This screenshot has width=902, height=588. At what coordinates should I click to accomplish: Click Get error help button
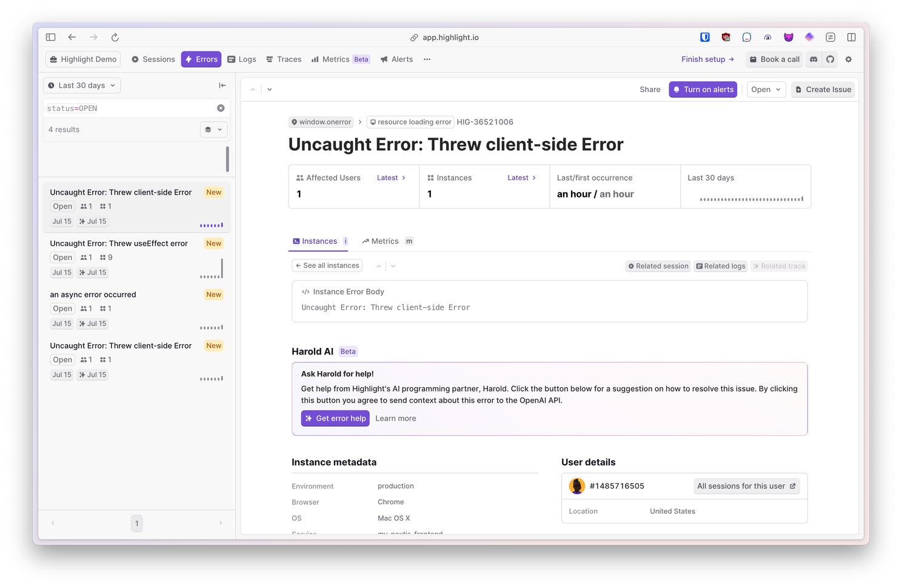[335, 418]
